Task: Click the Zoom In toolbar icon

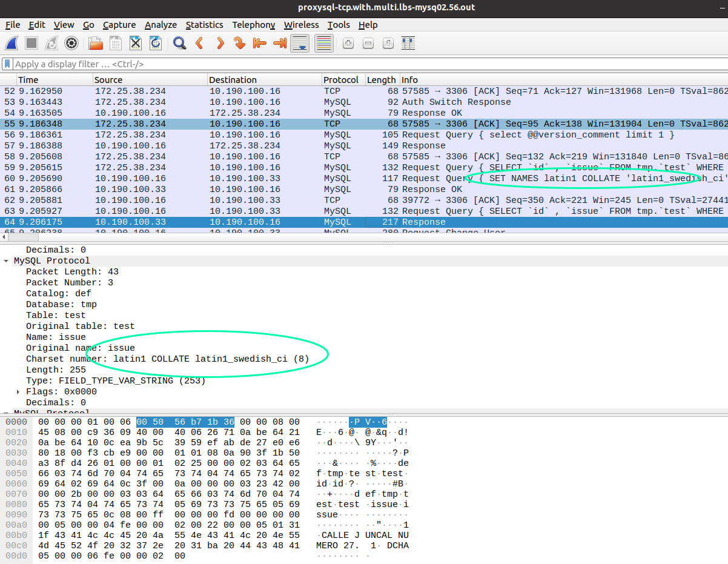Action: click(348, 43)
